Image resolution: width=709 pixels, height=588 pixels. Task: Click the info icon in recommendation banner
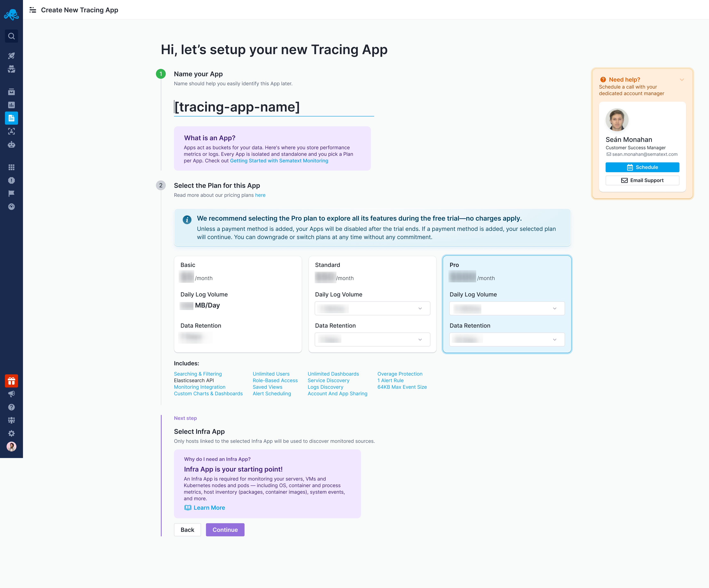[x=187, y=220]
